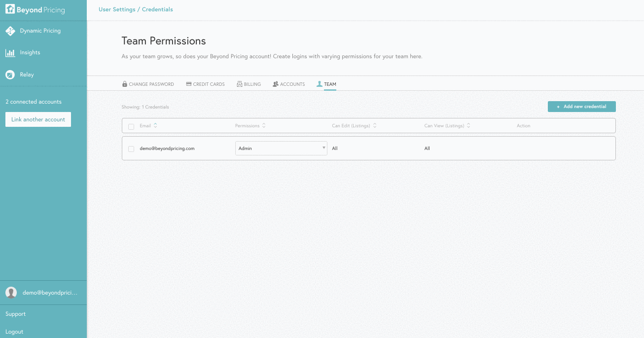Click the Relay sidebar icon
Screen dimensions: 644x338
click(10, 75)
